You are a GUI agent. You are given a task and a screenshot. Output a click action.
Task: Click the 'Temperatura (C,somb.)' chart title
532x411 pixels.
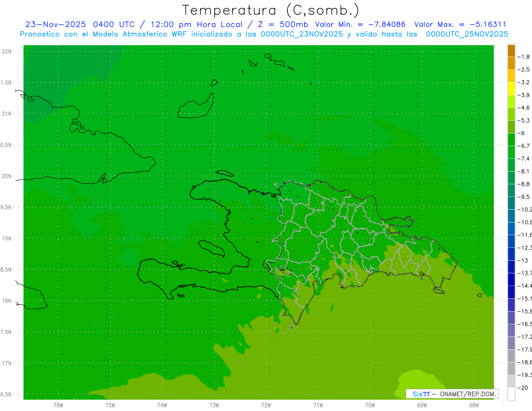point(271,10)
